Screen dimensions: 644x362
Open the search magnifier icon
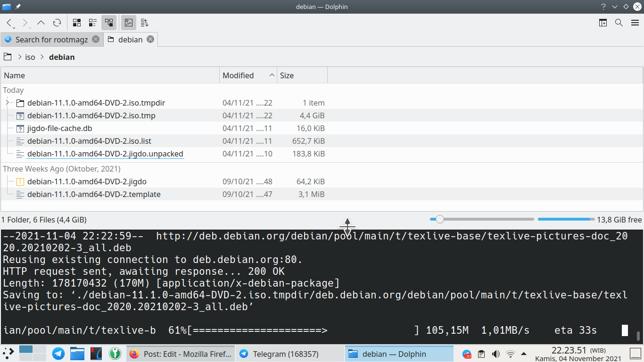point(619,22)
